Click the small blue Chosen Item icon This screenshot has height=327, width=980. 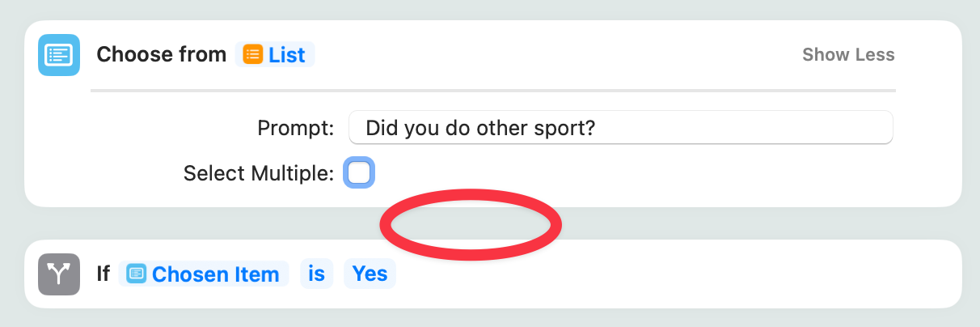click(137, 274)
